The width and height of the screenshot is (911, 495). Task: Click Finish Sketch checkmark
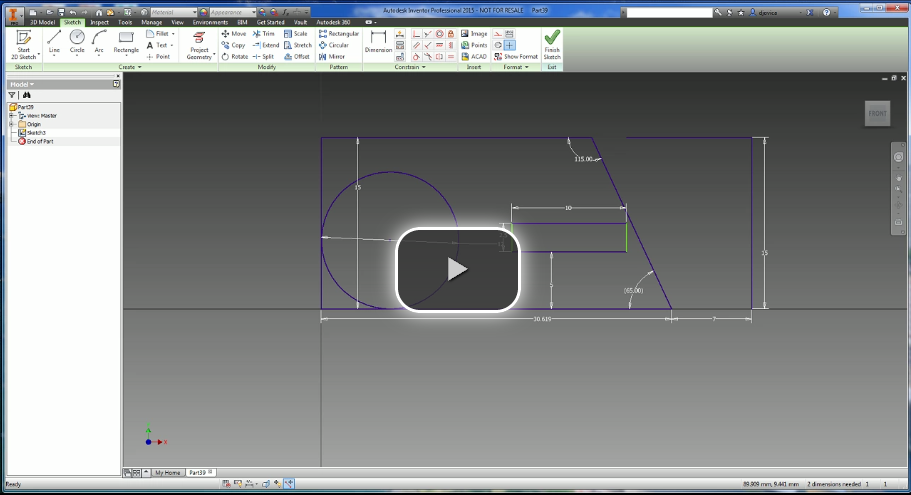click(x=552, y=45)
